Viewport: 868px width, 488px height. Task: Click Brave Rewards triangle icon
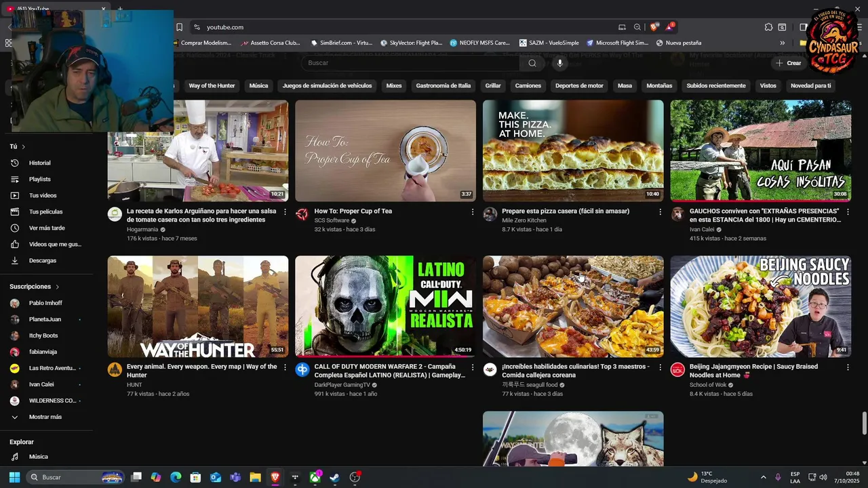click(670, 27)
